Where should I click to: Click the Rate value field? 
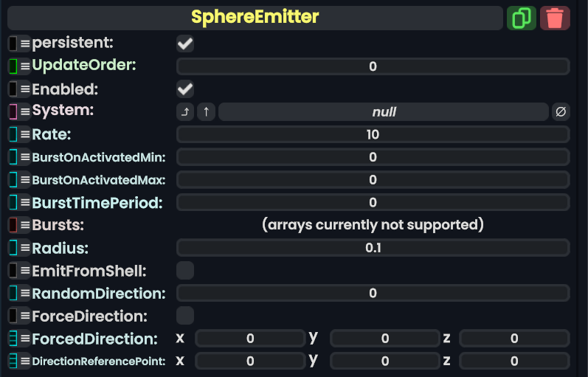[373, 134]
